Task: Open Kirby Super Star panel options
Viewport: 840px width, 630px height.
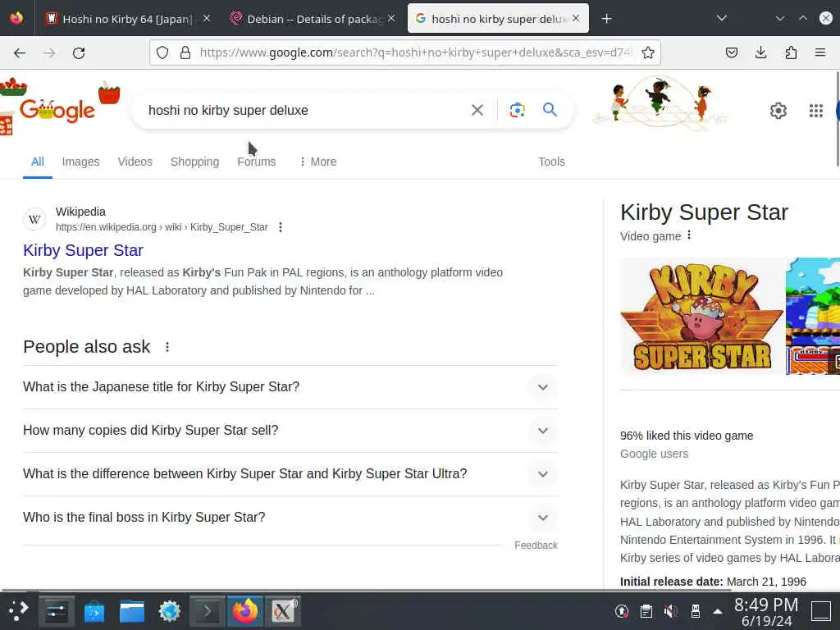Action: click(x=689, y=235)
